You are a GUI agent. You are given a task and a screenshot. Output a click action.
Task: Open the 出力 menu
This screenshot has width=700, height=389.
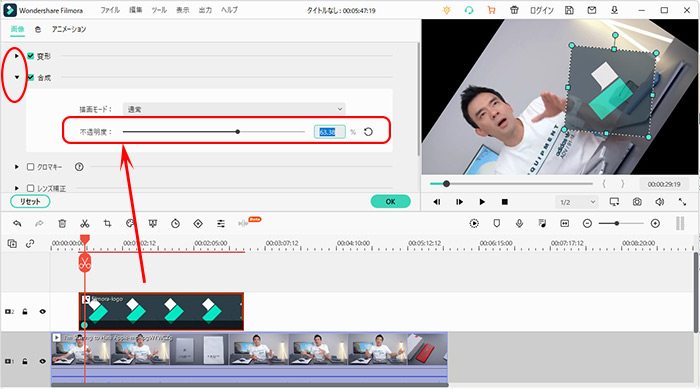(205, 10)
